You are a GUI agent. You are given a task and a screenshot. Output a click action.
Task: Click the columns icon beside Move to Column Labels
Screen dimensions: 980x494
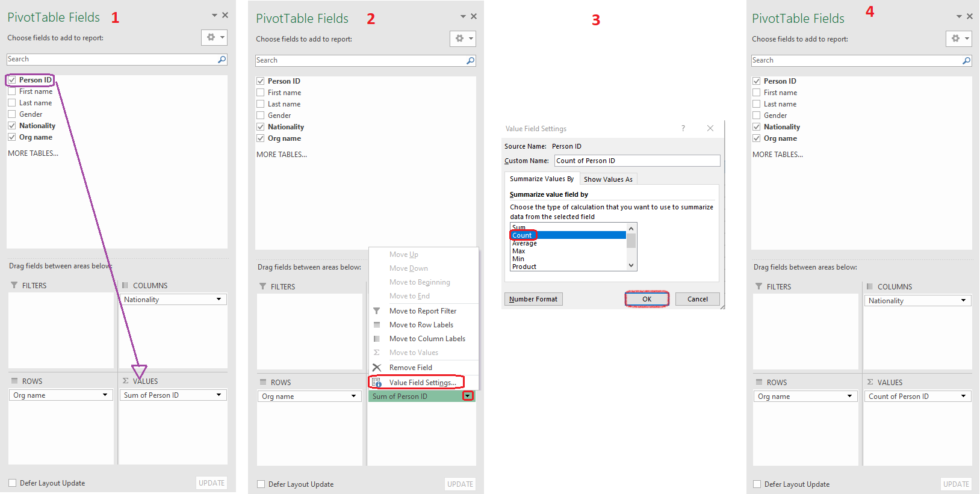coord(377,339)
